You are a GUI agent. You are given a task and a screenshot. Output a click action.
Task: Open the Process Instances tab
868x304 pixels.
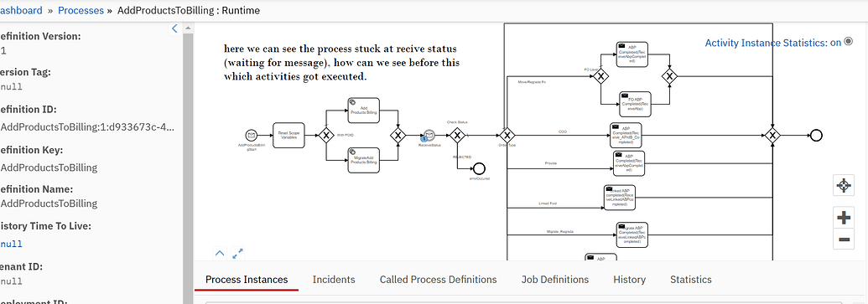(x=247, y=279)
